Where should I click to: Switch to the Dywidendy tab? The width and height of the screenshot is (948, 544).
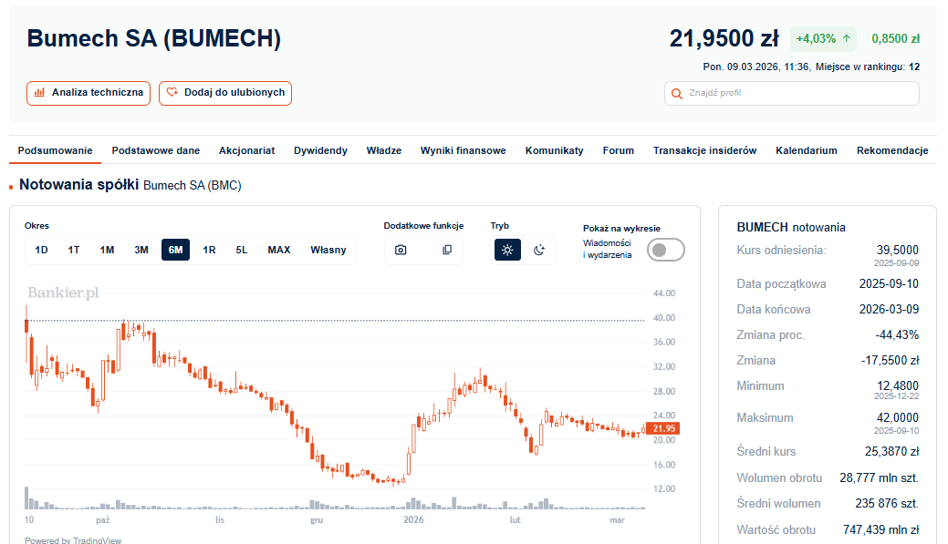[x=320, y=151]
